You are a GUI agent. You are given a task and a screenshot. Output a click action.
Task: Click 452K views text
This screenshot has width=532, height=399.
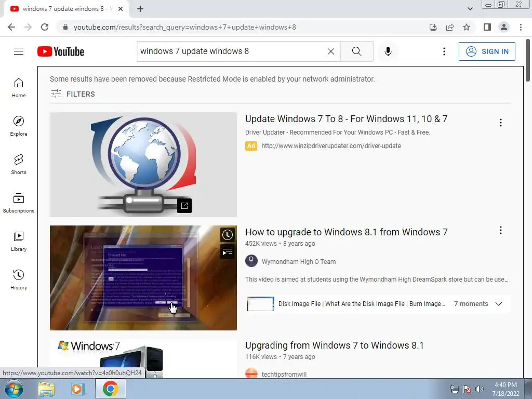(x=261, y=244)
